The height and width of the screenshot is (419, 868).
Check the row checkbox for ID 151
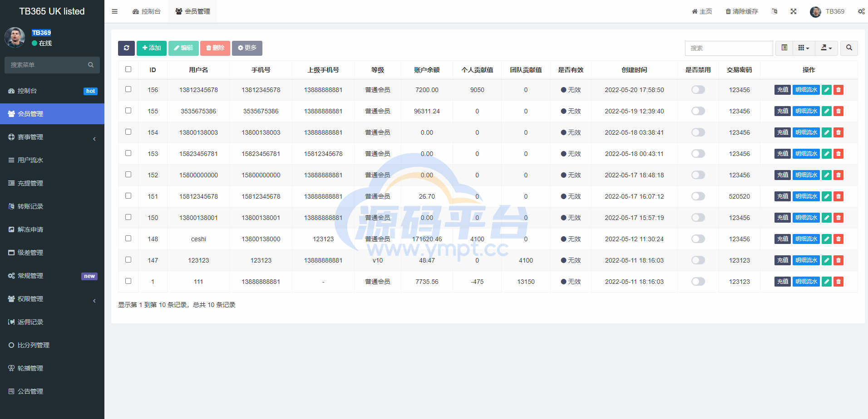point(128,196)
